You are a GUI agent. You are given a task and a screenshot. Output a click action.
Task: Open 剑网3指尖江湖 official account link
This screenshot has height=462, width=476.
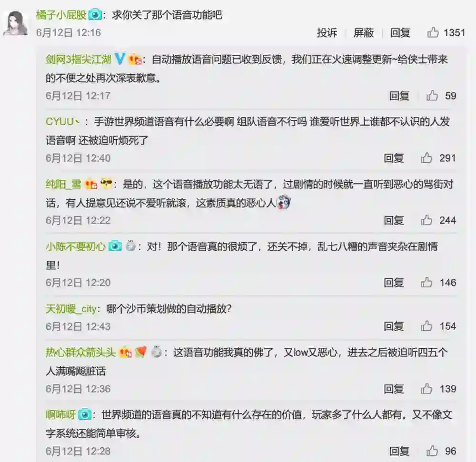(79, 59)
